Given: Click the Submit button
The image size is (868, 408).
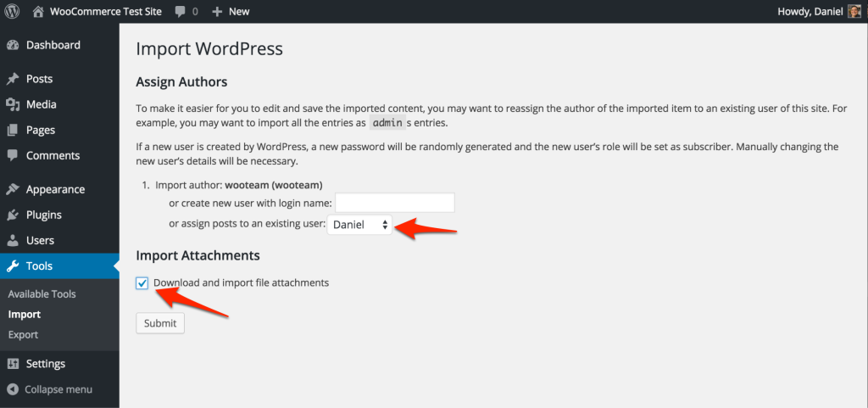Looking at the screenshot, I should click(160, 323).
